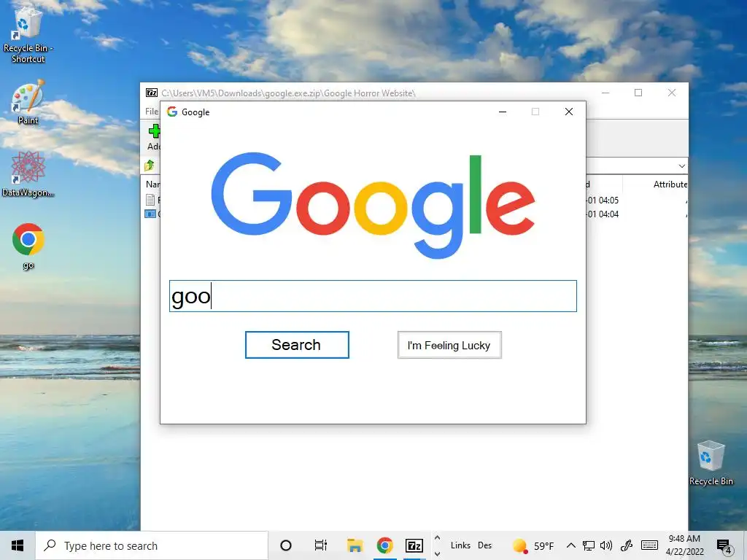Viewport: 747px width, 560px height.
Task: Open the touch keyboard tray icon
Action: click(x=649, y=545)
